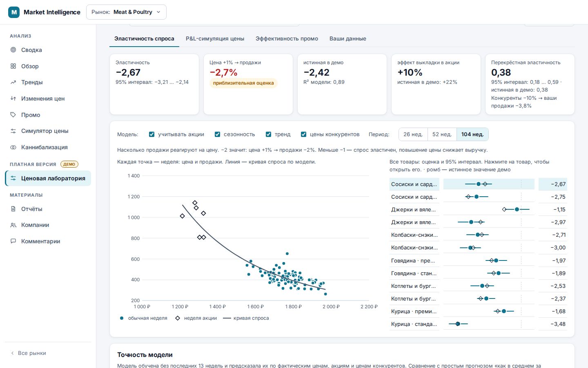Go back via Все рынки chevron

point(13,353)
